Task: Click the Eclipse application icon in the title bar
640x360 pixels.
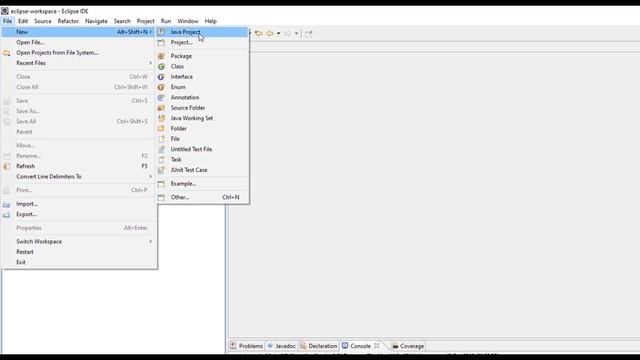Action: (5, 11)
